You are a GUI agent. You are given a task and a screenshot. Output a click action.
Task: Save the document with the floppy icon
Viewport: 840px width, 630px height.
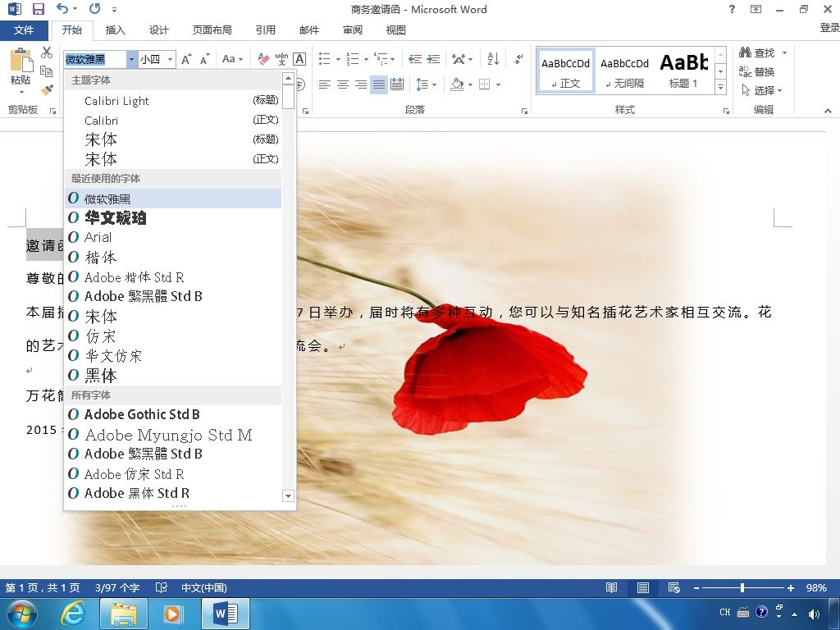point(38,9)
